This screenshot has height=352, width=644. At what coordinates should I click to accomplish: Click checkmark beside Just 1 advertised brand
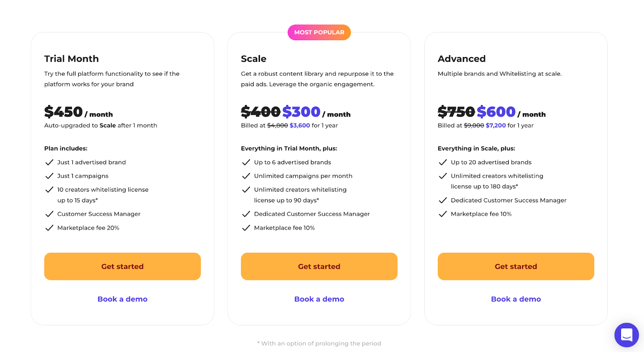(49, 162)
